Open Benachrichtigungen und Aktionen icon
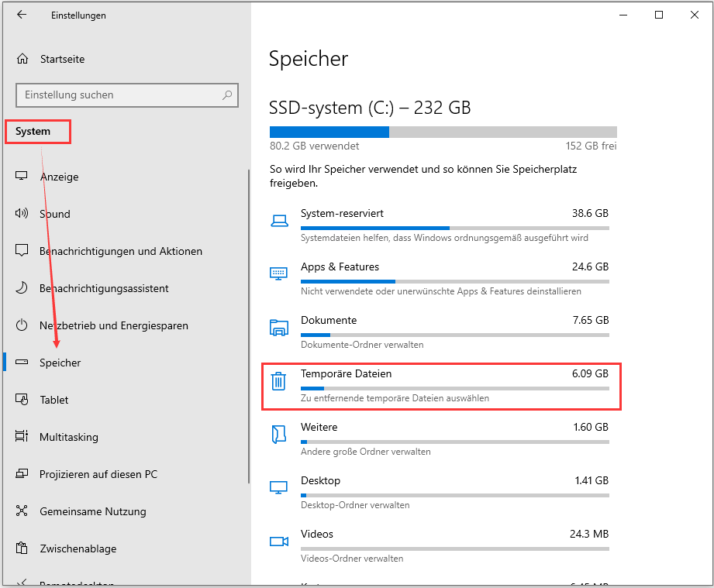 (x=22, y=250)
